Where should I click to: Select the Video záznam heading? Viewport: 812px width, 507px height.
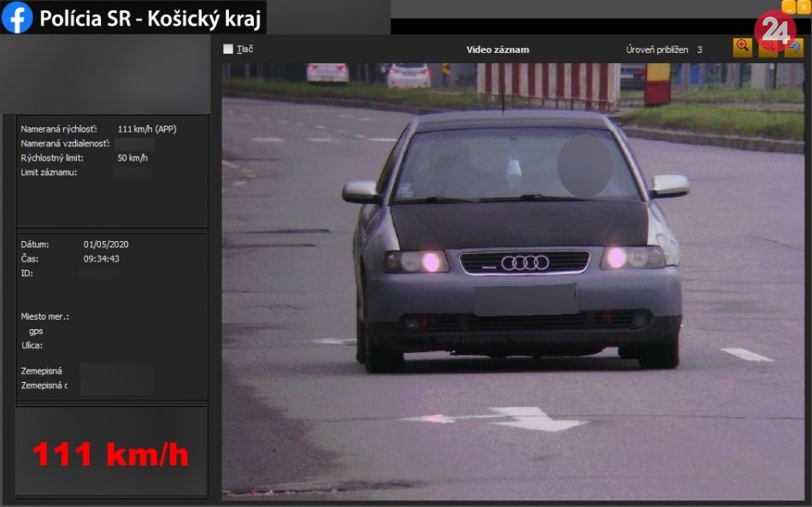point(497,50)
